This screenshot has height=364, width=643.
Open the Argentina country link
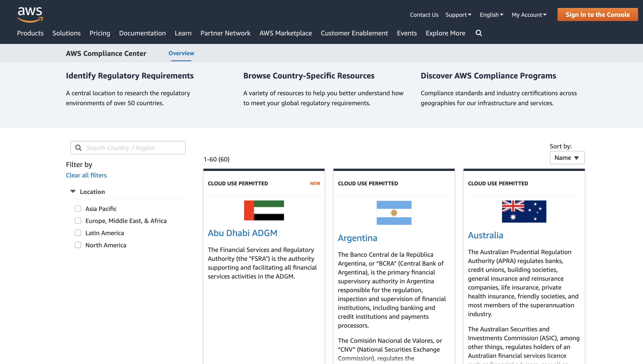tap(358, 238)
